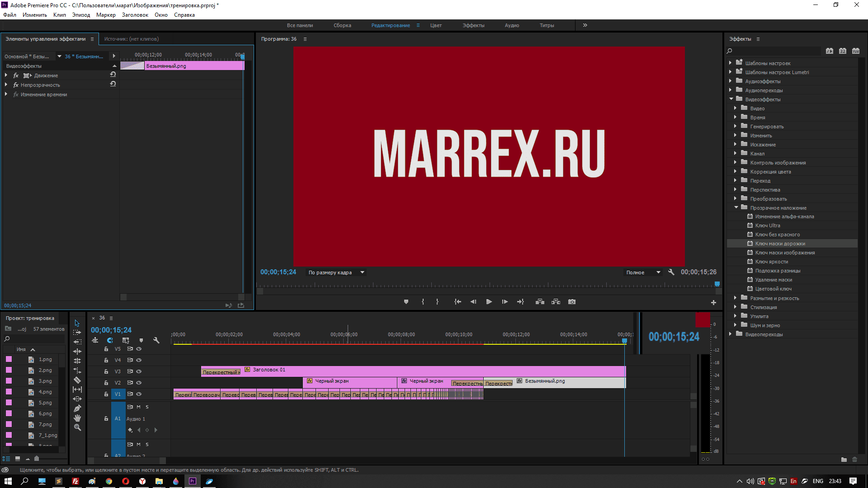Select the Track Select Forward tool
Viewport: 868px width, 488px height.
click(77, 332)
